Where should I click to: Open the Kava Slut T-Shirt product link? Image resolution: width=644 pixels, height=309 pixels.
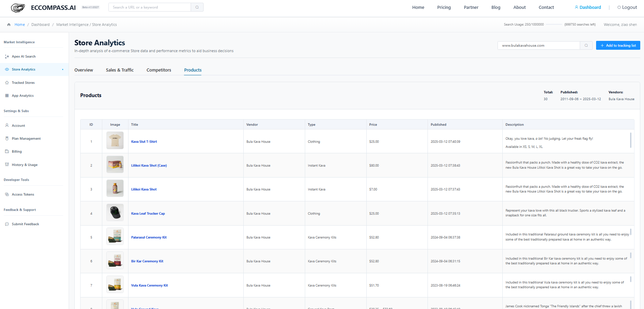[144, 142]
